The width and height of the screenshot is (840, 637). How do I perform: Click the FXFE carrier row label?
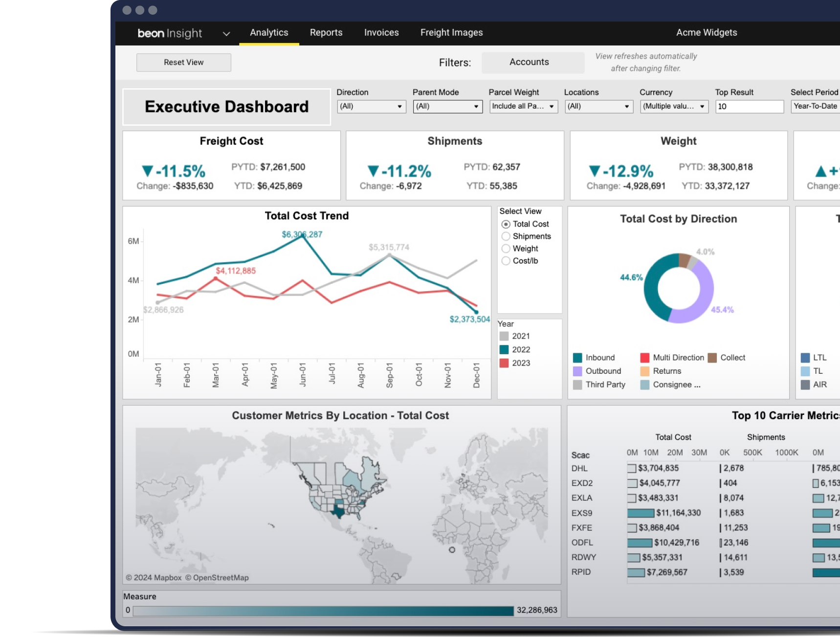point(582,528)
